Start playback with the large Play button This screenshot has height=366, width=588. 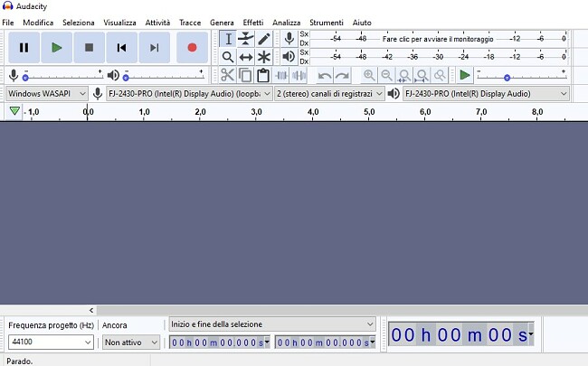(x=57, y=48)
